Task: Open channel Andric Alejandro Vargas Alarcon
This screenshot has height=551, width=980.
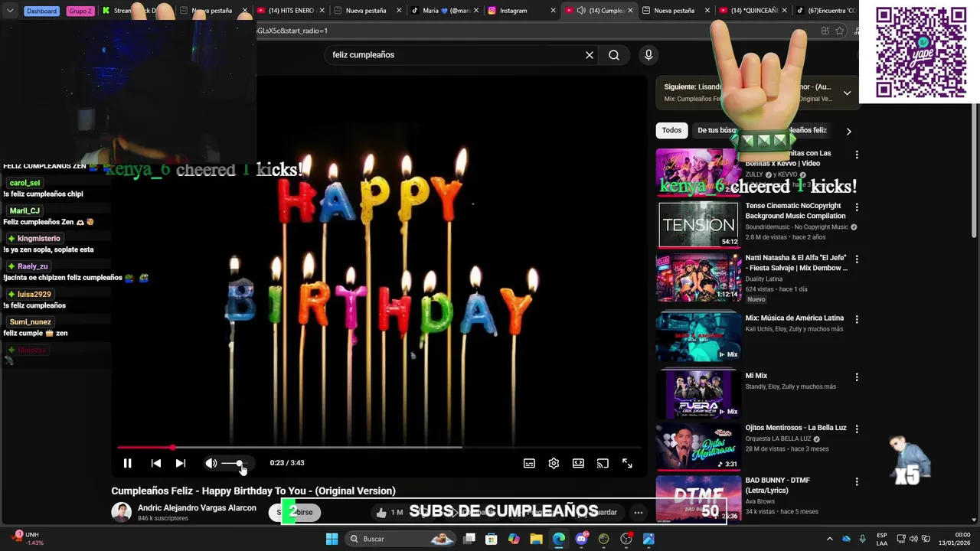Action: pos(197,508)
